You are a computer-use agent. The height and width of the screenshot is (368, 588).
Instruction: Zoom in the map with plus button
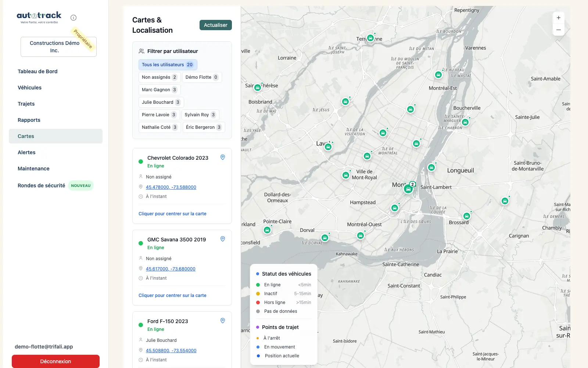pos(559,18)
